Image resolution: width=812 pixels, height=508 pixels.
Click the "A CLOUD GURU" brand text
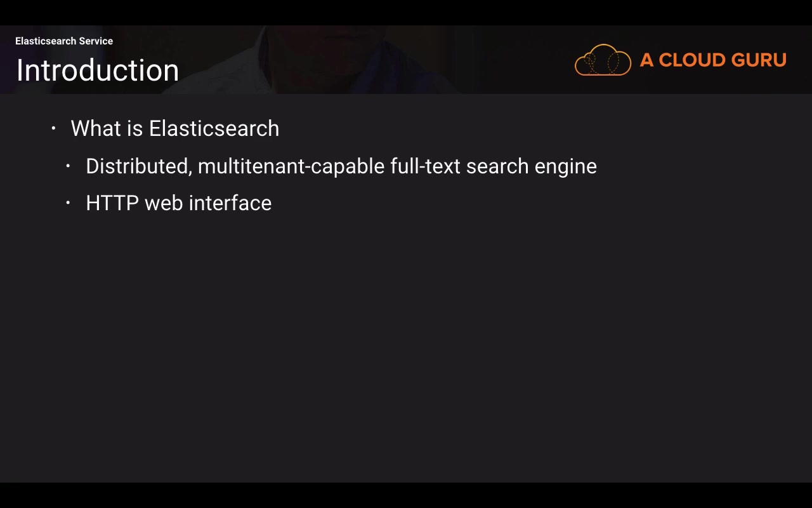coord(713,60)
